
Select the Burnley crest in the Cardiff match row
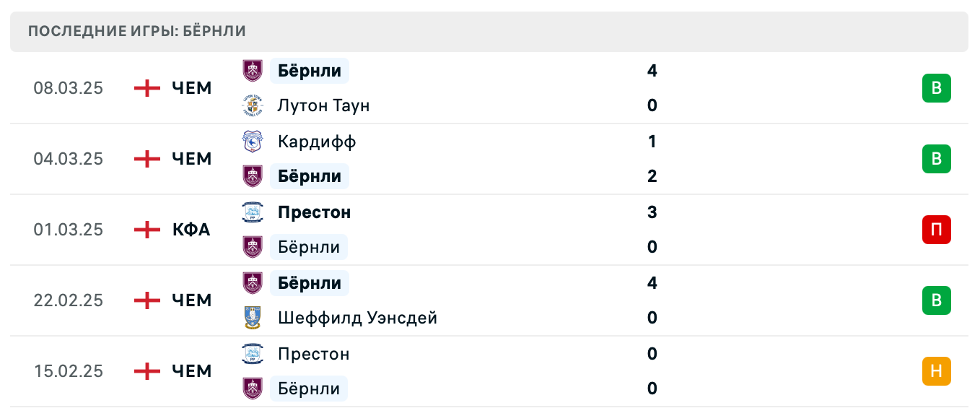pos(253,176)
